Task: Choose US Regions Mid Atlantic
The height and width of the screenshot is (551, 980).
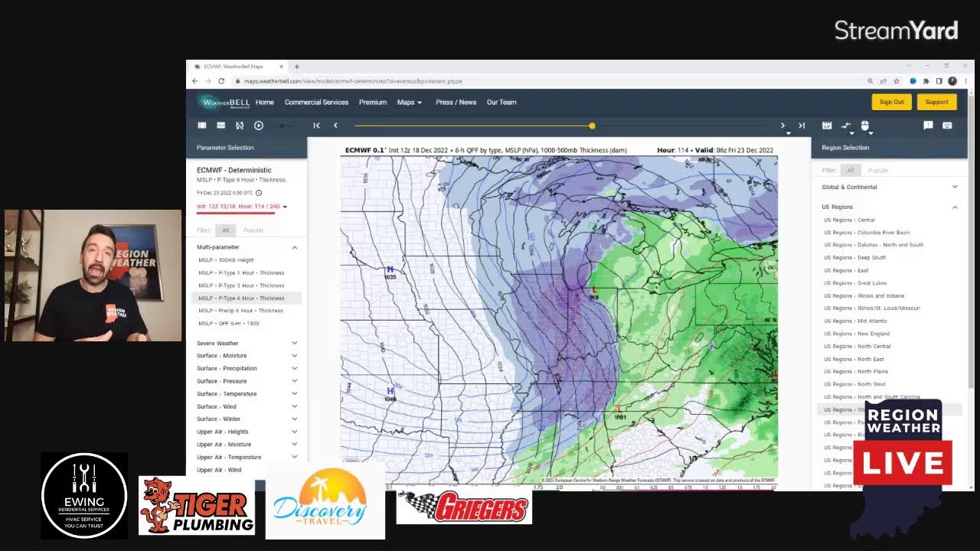Action: pyautogui.click(x=855, y=321)
